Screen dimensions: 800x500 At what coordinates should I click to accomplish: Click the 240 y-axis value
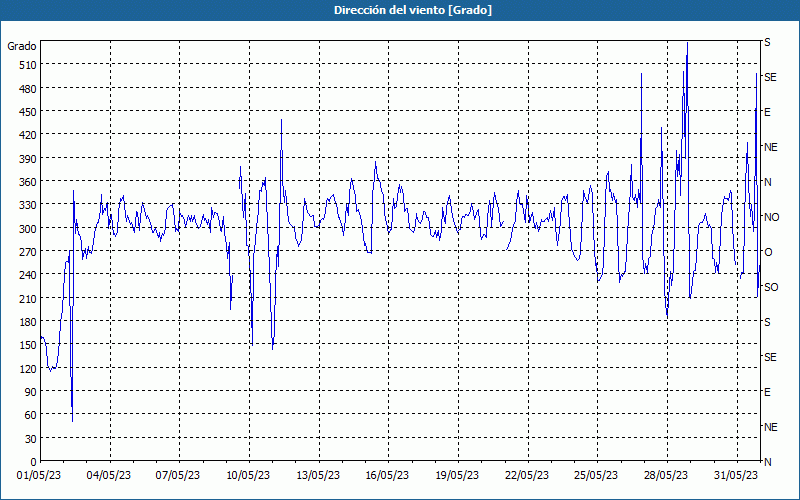[x=28, y=276]
